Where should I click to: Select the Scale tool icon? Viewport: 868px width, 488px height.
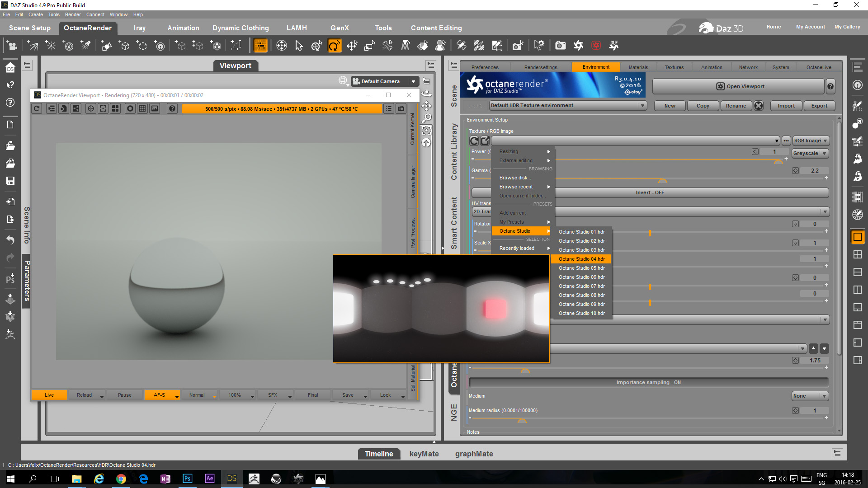pyautogui.click(x=369, y=45)
